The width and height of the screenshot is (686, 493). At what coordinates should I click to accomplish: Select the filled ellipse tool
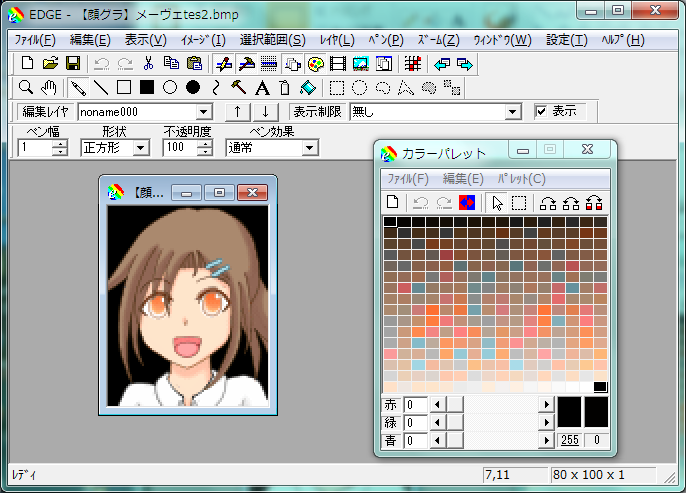193,87
